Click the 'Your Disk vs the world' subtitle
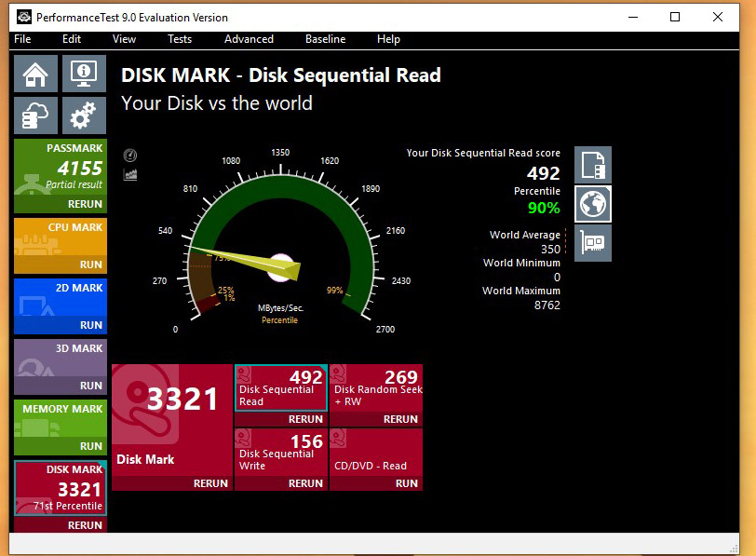Image resolution: width=756 pixels, height=556 pixels. click(x=217, y=103)
